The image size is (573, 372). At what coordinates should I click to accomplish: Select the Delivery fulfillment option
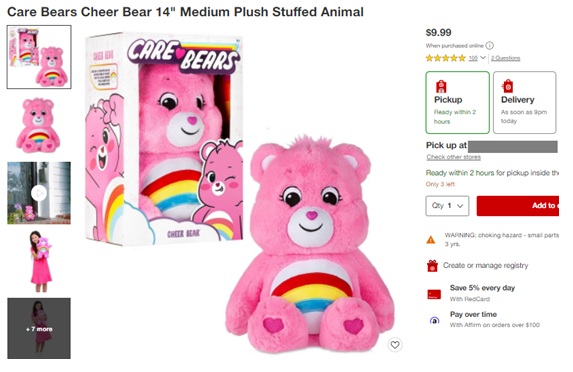tap(524, 103)
